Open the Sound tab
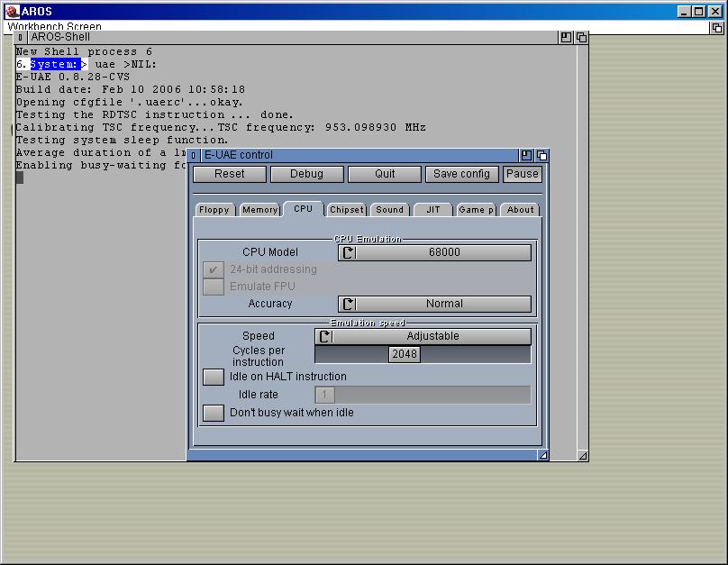This screenshot has height=565, width=728. coord(390,210)
